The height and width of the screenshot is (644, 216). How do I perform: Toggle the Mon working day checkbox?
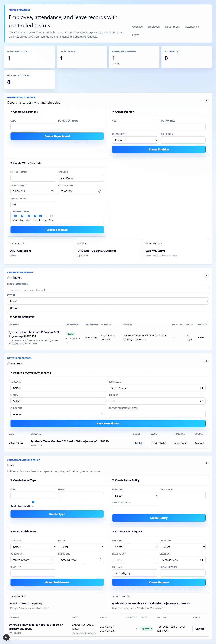click(16, 216)
